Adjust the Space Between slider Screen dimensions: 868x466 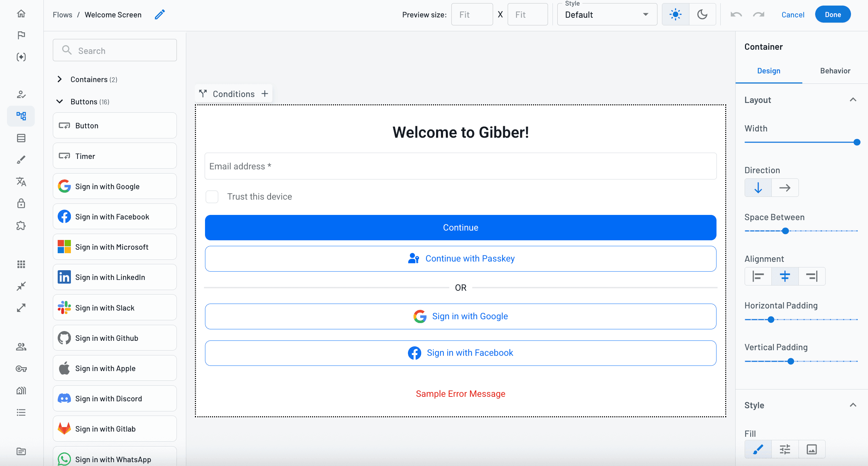click(801, 231)
